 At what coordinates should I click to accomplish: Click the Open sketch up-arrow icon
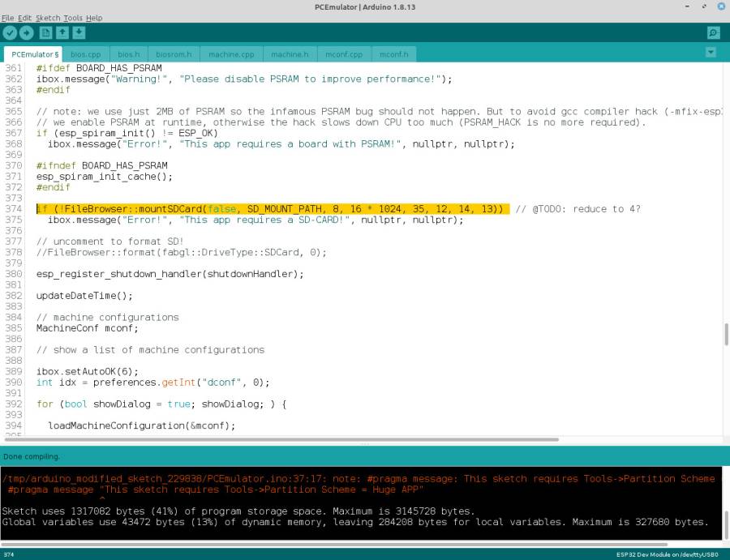62,32
